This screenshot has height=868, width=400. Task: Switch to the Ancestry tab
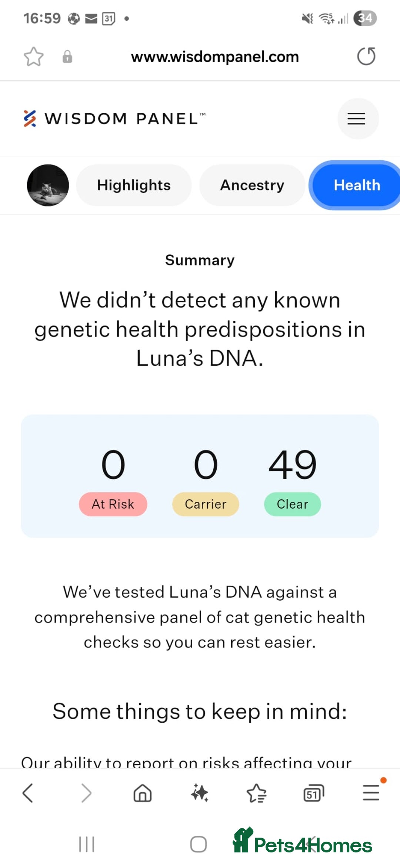click(252, 185)
